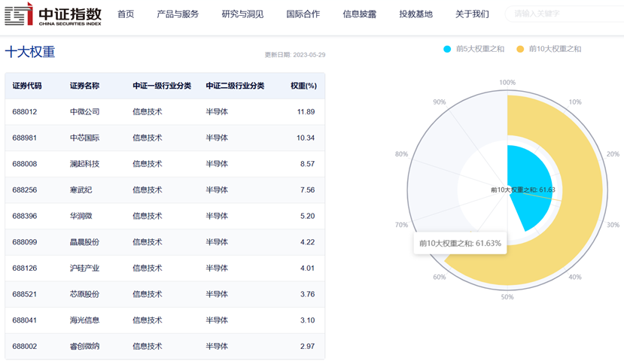
Task: Click security code 688521
Action: coord(25,294)
